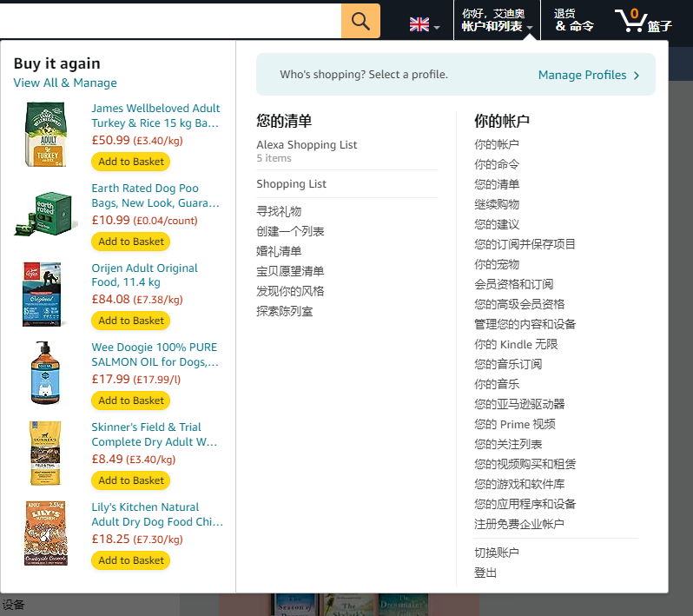Click Skinner's yellow bag thumbnail
The height and width of the screenshot is (616, 693).
click(45, 454)
